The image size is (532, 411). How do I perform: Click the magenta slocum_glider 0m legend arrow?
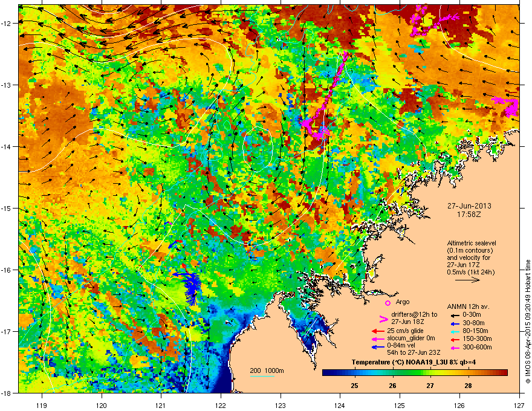click(378, 338)
